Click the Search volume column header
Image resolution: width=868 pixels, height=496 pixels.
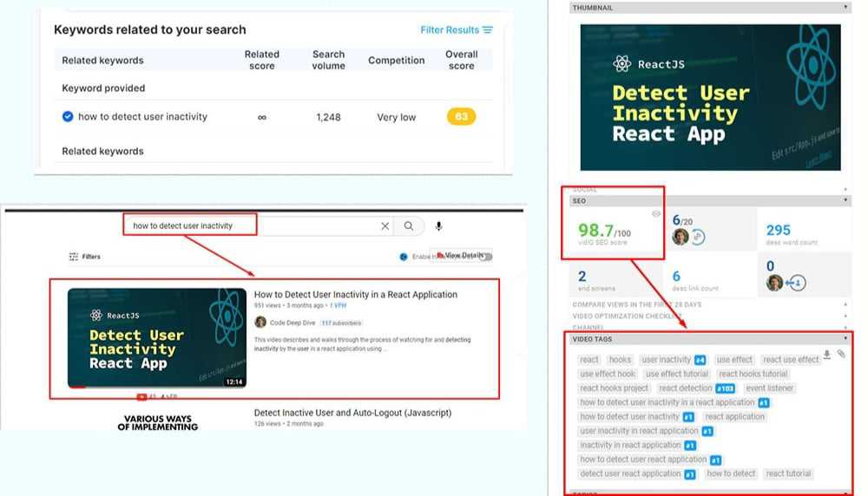328,60
